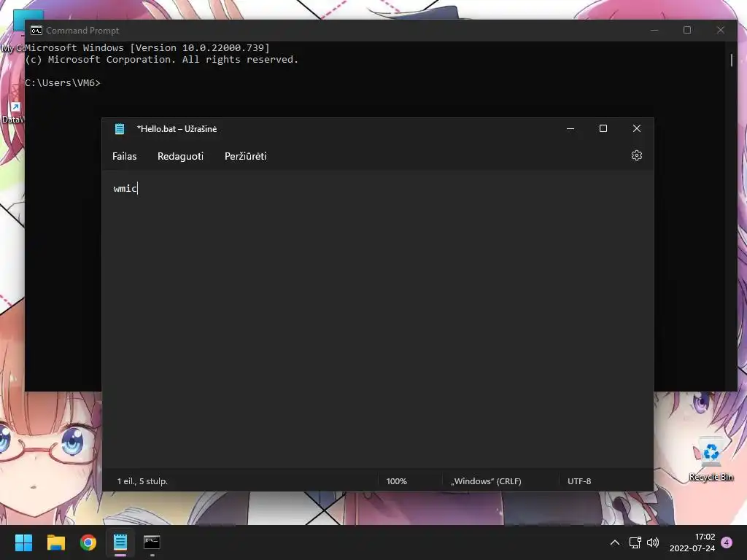Launch Google Chrome from the taskbar
Screen dimensions: 747x560
pyautogui.click(x=88, y=542)
